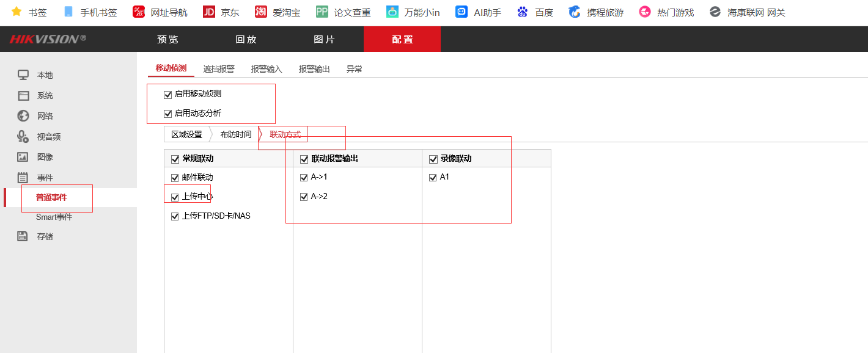
Task: Disable alarm output A->1 checkbox
Action: pyautogui.click(x=304, y=177)
